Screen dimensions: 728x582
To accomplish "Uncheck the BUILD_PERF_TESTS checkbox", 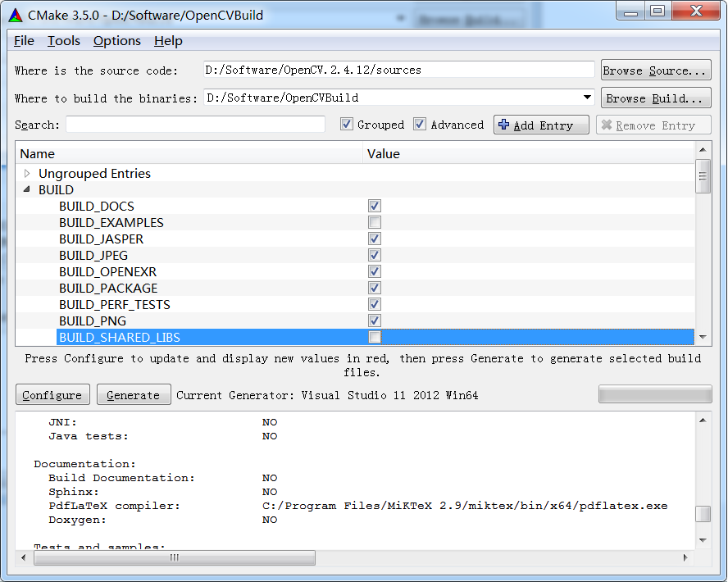I will (x=375, y=304).
